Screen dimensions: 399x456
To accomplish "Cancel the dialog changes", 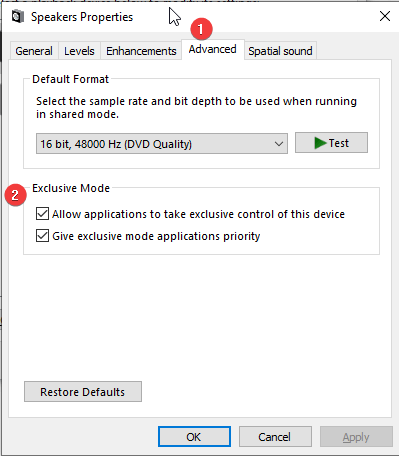I will pos(275,437).
